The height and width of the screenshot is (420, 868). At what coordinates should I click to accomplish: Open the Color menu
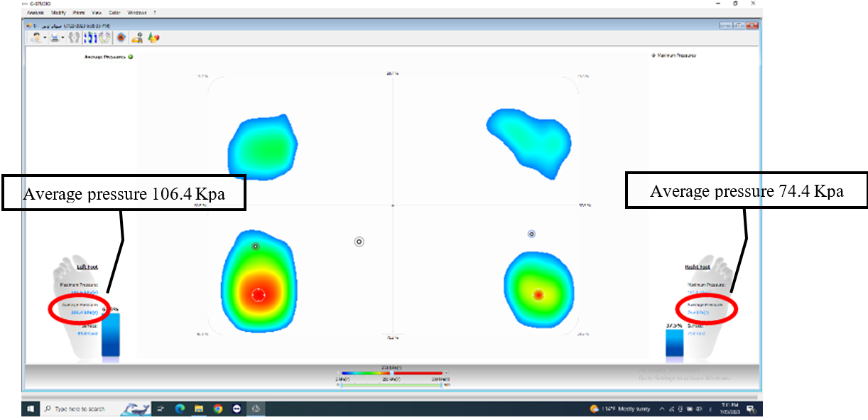(x=115, y=13)
